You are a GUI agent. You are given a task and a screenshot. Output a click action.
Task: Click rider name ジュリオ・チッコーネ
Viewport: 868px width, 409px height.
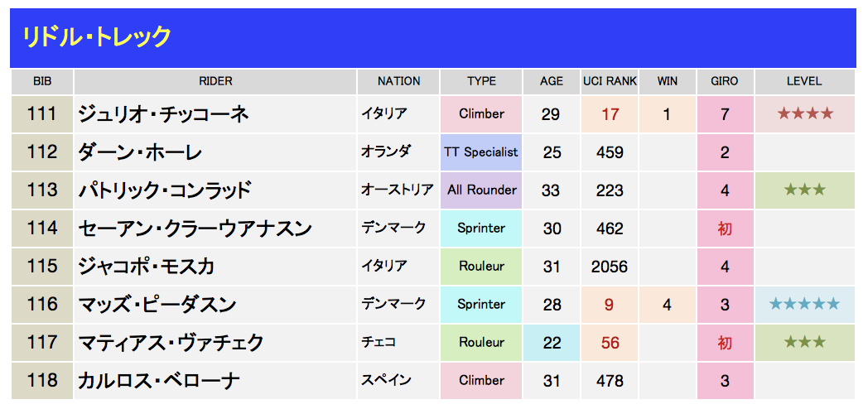(162, 114)
